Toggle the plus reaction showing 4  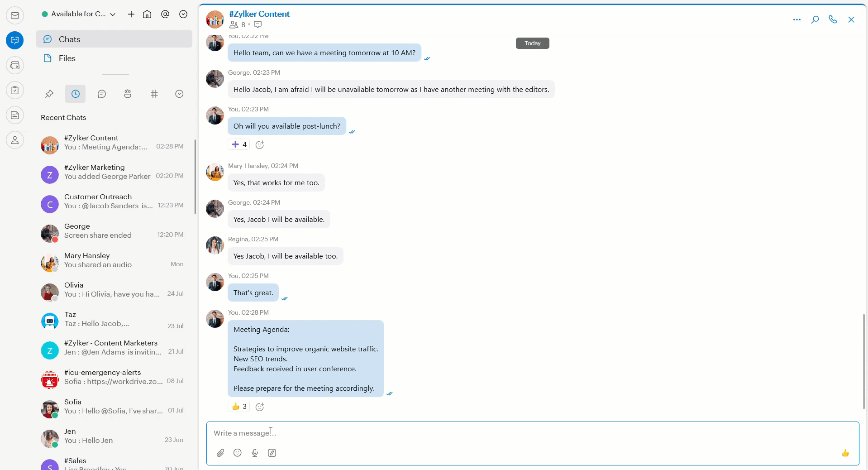239,144
